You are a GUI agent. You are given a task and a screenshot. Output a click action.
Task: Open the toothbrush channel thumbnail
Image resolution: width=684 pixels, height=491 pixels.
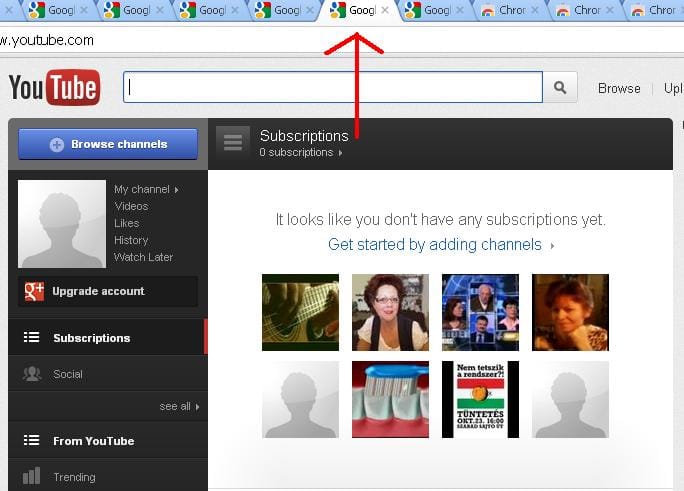[x=390, y=399]
